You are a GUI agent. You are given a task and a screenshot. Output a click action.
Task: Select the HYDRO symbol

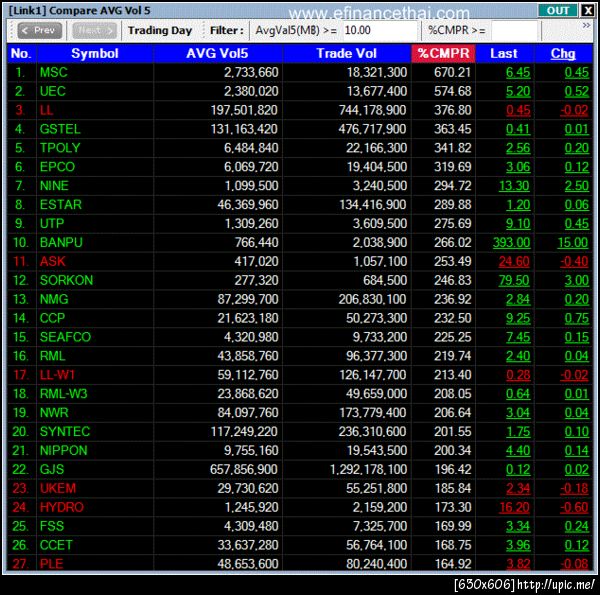click(x=62, y=507)
